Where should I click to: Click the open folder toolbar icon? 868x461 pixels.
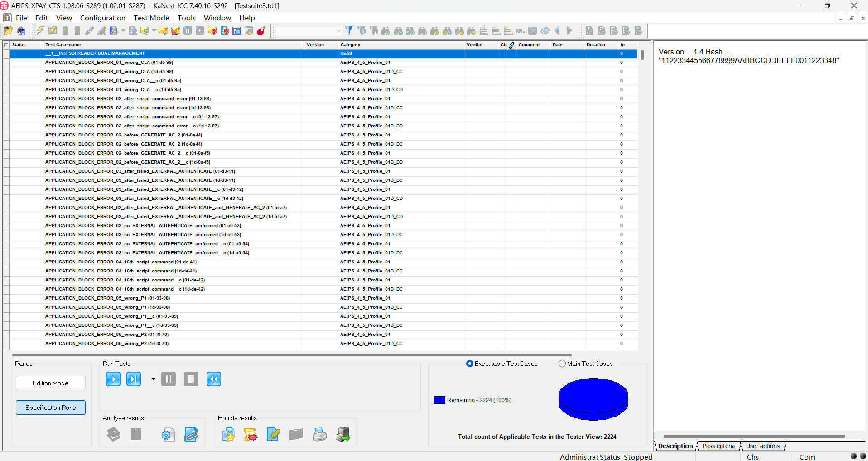tap(8, 31)
